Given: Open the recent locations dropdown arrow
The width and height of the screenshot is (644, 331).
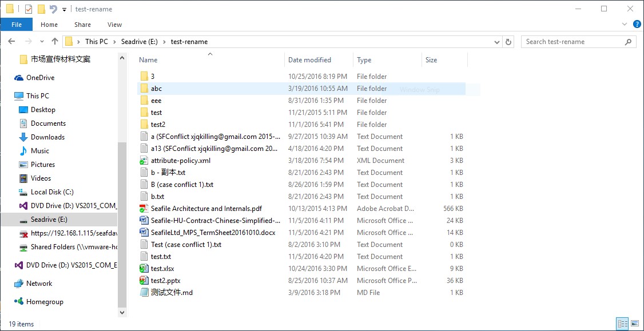Looking at the screenshot, I should click(x=42, y=42).
